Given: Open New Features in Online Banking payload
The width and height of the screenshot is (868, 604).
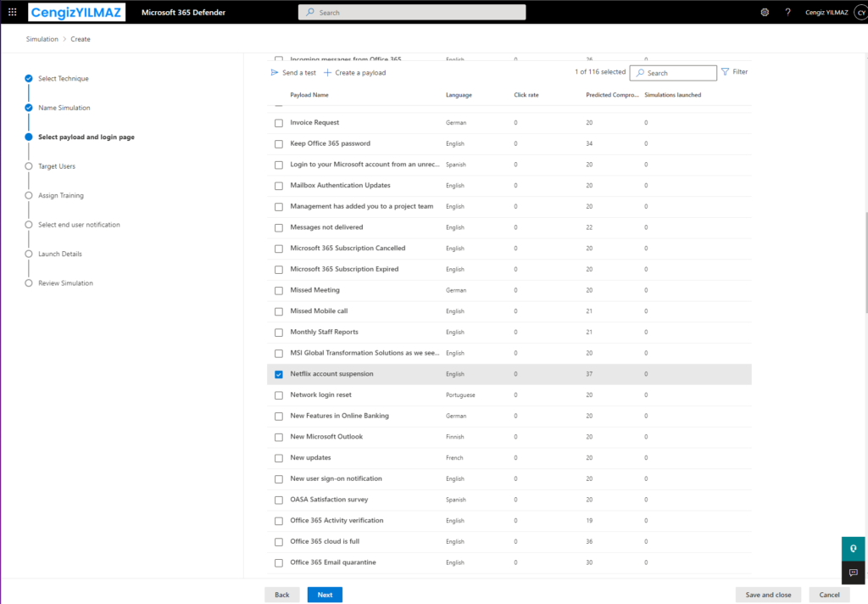Looking at the screenshot, I should [339, 417].
